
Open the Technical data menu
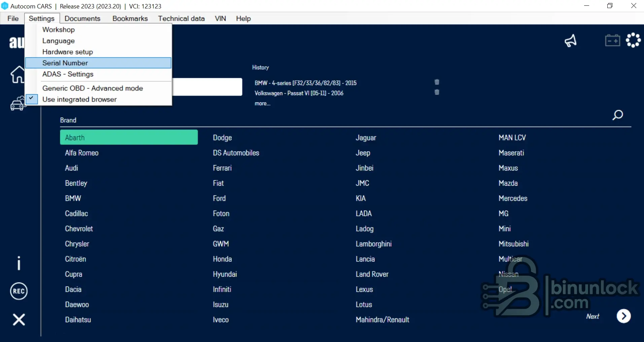tap(181, 19)
